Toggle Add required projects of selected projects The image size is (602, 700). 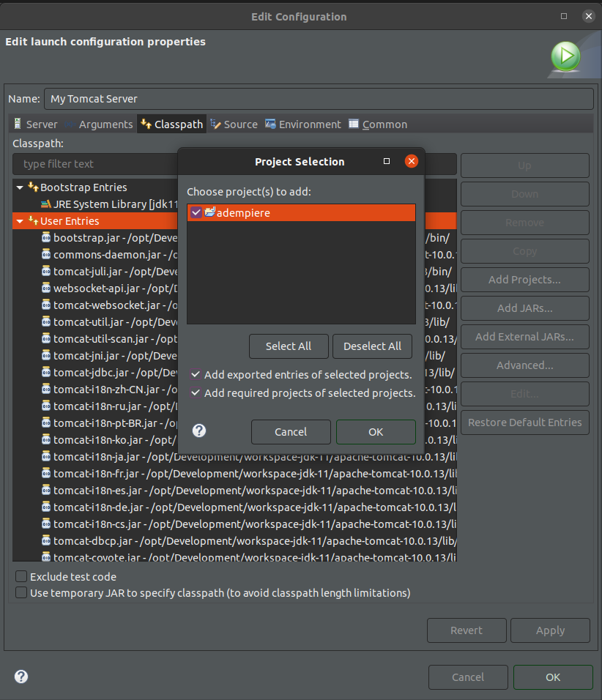pos(196,393)
